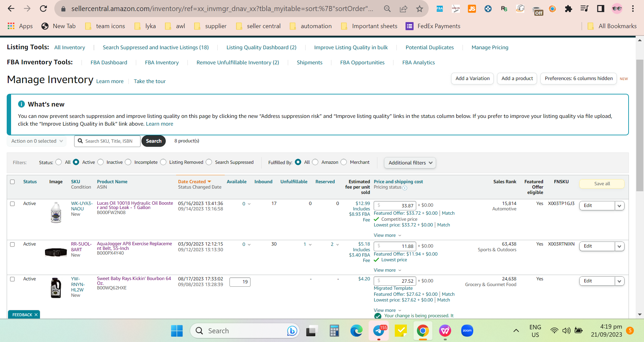Open Search Suppressed and Inactive Listings (18)
Screen dimensions: 644x342
(156, 48)
